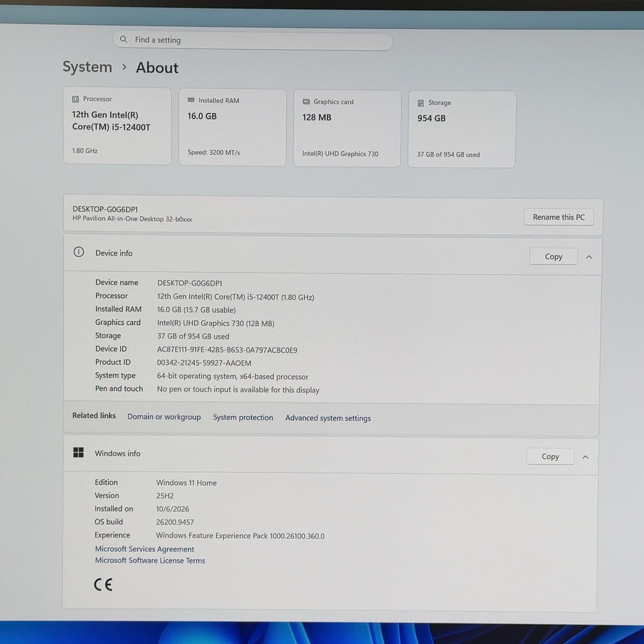Click the Version value 25H2
The width and height of the screenshot is (644, 644).
(165, 496)
